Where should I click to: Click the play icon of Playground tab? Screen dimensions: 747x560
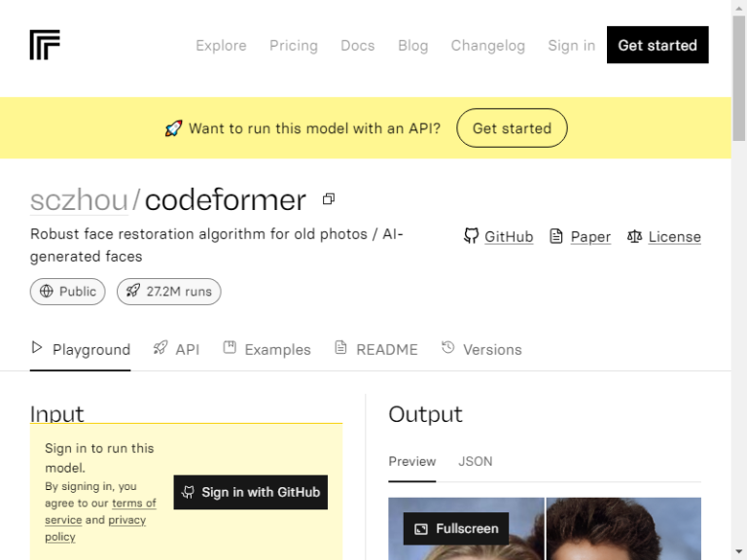click(37, 348)
